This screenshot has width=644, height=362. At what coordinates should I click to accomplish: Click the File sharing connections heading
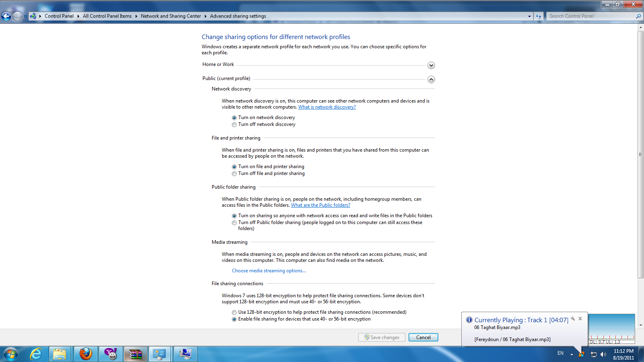[237, 284]
